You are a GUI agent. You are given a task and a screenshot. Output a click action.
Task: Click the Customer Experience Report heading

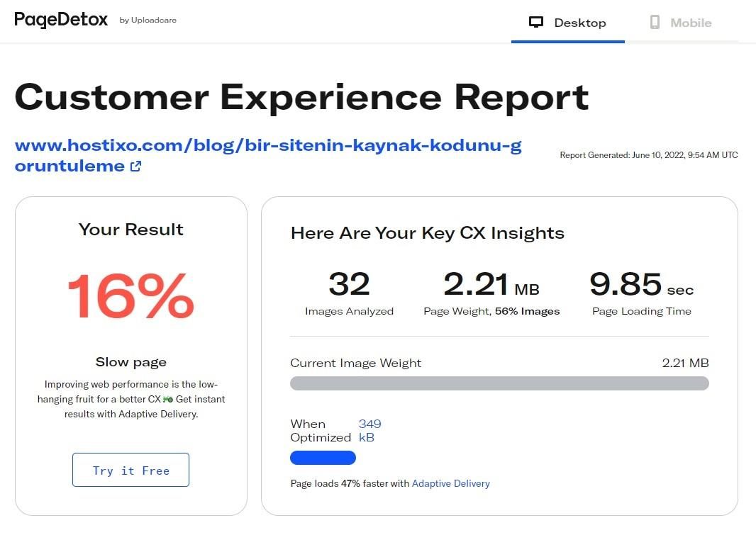[301, 97]
